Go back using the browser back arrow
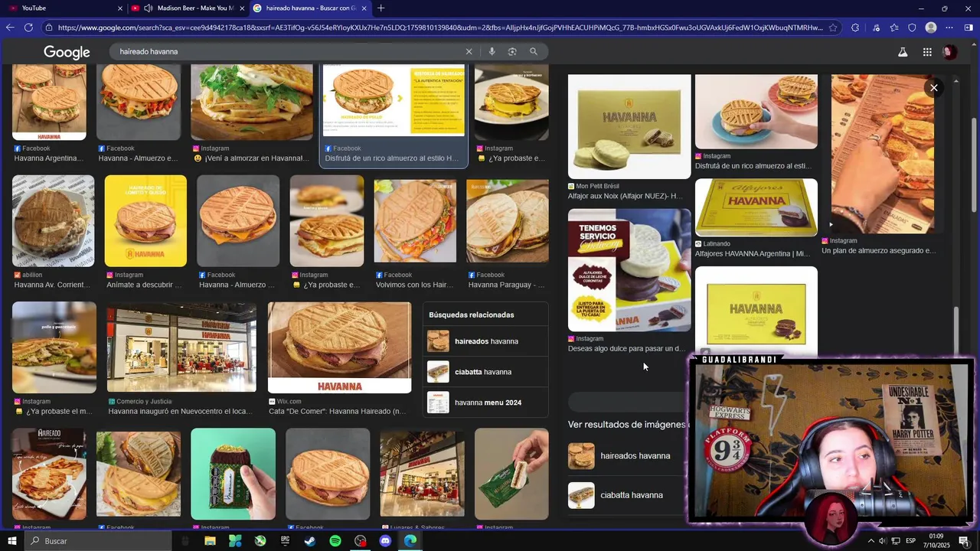Screen dimensions: 980x551 [10, 28]
